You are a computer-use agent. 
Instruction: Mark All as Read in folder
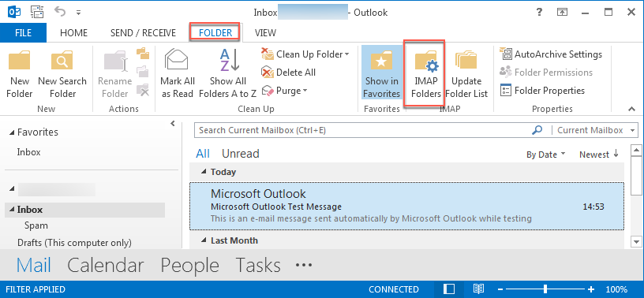[178, 74]
